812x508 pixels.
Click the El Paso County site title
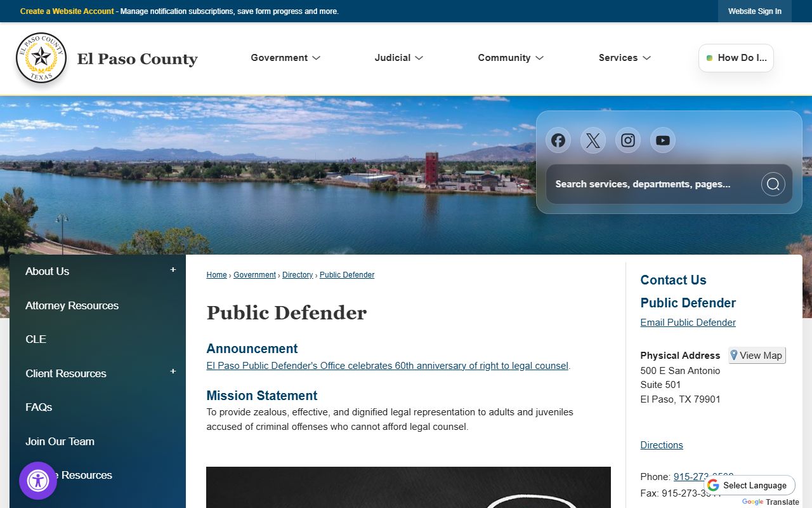pyautogui.click(x=138, y=59)
